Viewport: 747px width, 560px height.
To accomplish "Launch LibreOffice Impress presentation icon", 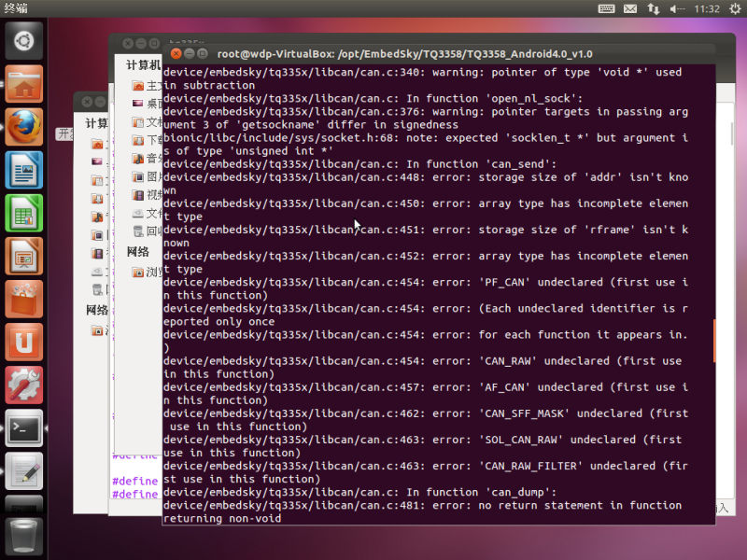I will [23, 257].
